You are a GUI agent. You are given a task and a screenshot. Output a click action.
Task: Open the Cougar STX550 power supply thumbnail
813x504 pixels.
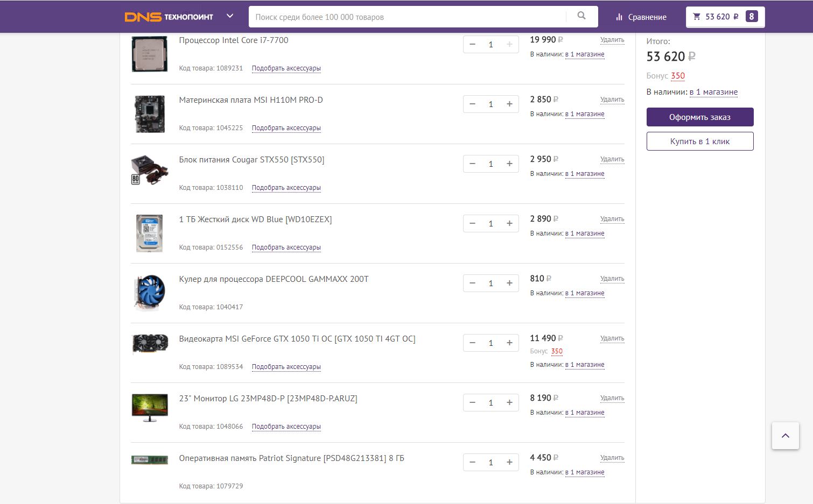(x=150, y=171)
